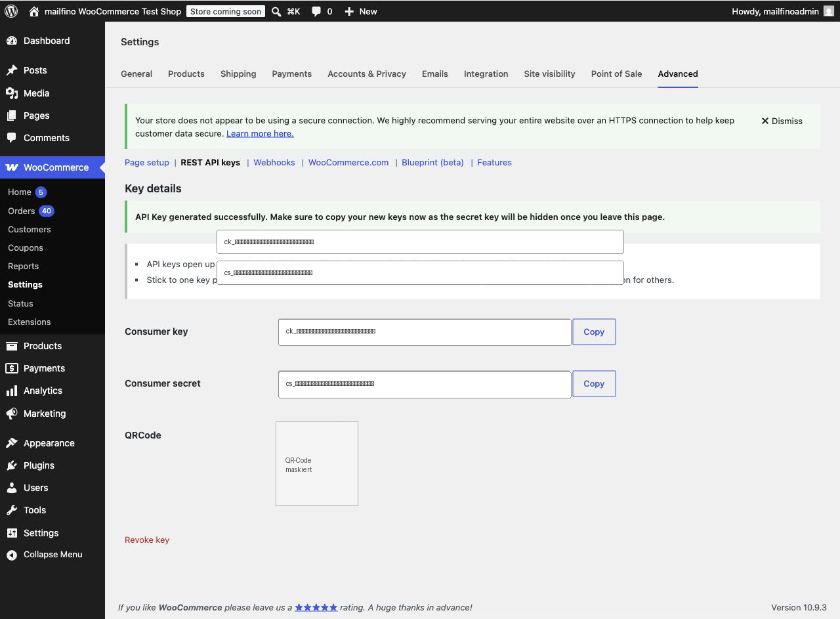The height and width of the screenshot is (619, 840).
Task: Focus the Consumer key input field
Action: (x=425, y=331)
